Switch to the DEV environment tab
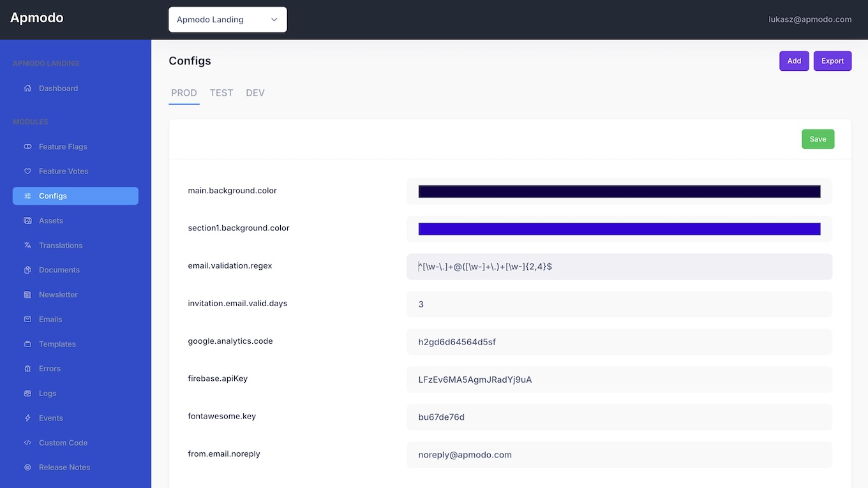The width and height of the screenshot is (868, 488). pyautogui.click(x=255, y=93)
